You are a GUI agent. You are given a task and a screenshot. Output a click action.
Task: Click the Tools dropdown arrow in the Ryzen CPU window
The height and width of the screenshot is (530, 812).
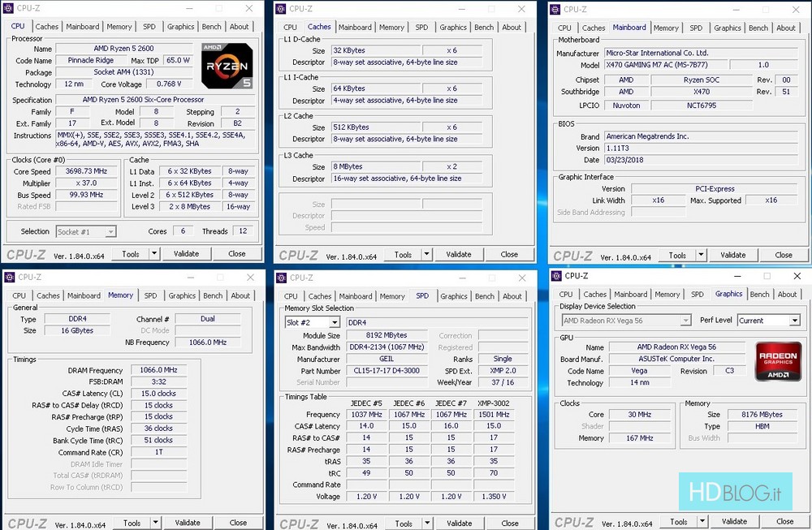pyautogui.click(x=154, y=253)
